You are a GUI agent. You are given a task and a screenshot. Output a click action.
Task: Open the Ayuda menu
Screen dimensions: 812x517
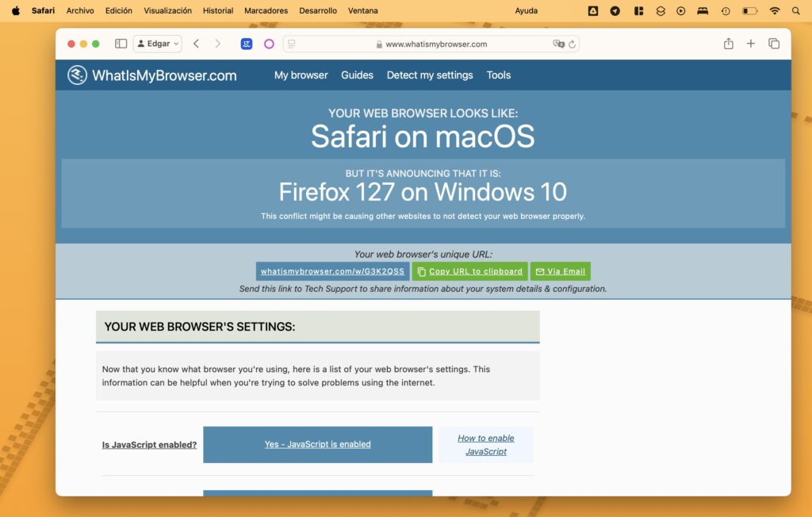click(x=527, y=10)
